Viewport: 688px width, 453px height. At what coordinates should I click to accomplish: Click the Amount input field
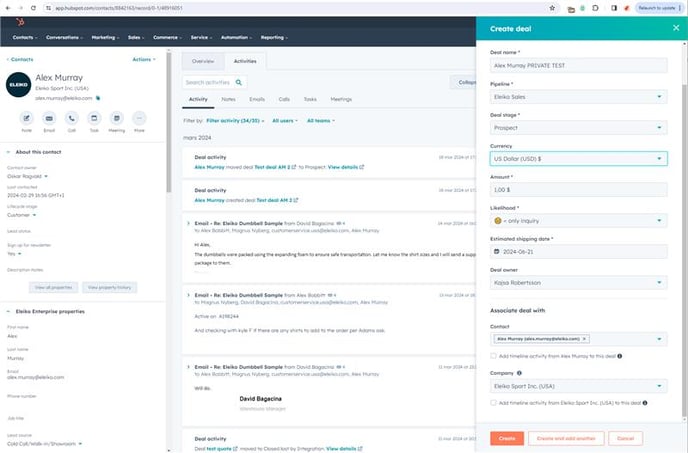click(578, 188)
